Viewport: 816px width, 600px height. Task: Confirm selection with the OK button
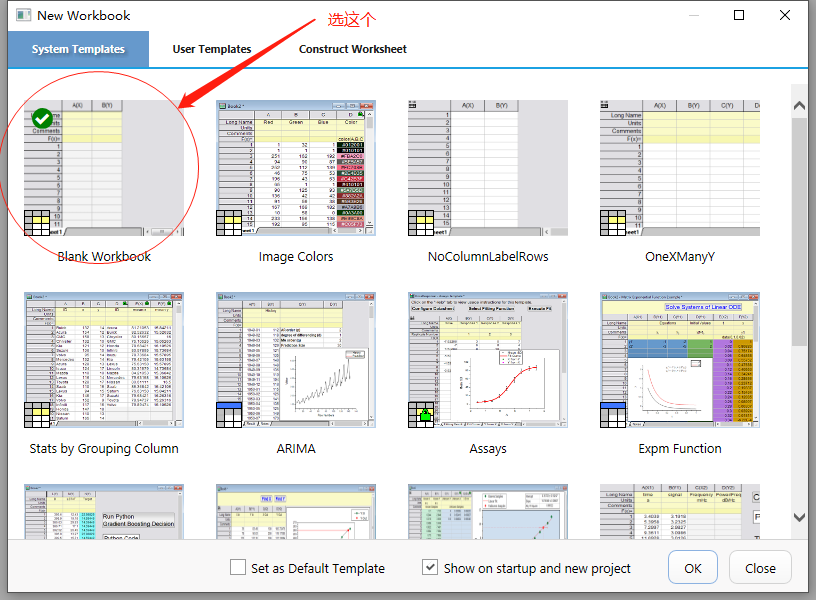pyautogui.click(x=693, y=567)
